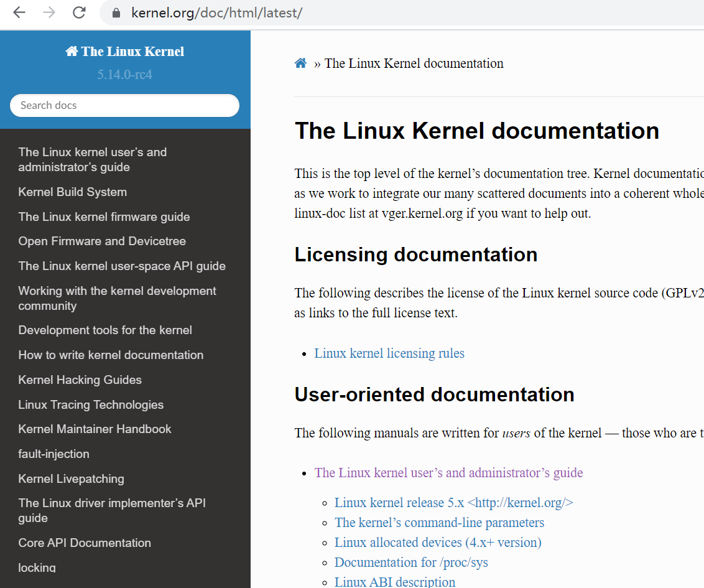Click Licensing documentation heading
Image resolution: width=704 pixels, height=588 pixels.
(x=416, y=254)
